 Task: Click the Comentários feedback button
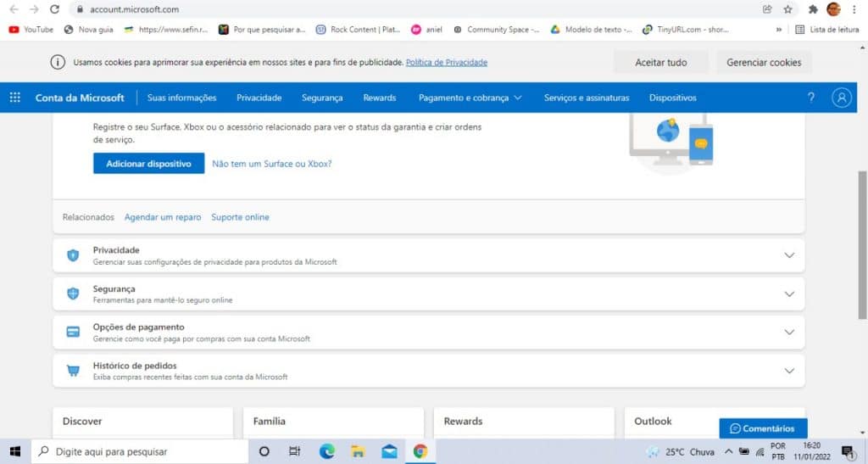(x=763, y=428)
